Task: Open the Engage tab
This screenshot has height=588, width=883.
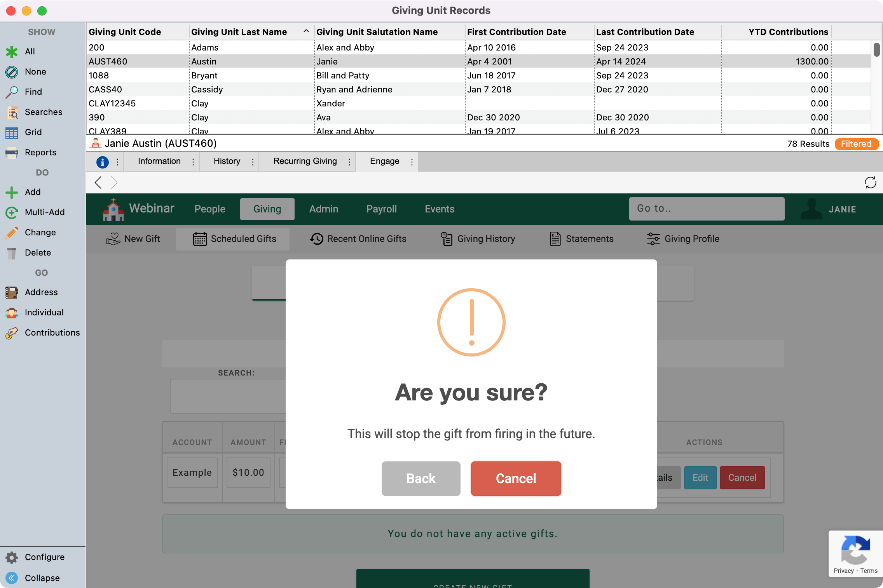Action: [x=384, y=161]
